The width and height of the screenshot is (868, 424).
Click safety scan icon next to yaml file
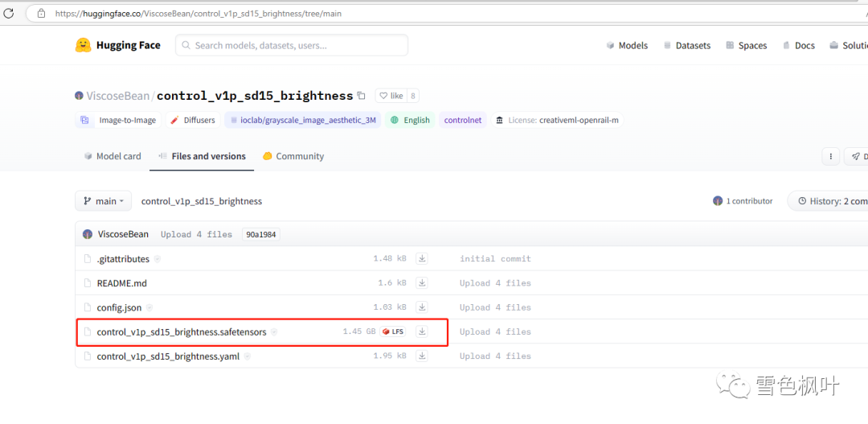click(248, 356)
